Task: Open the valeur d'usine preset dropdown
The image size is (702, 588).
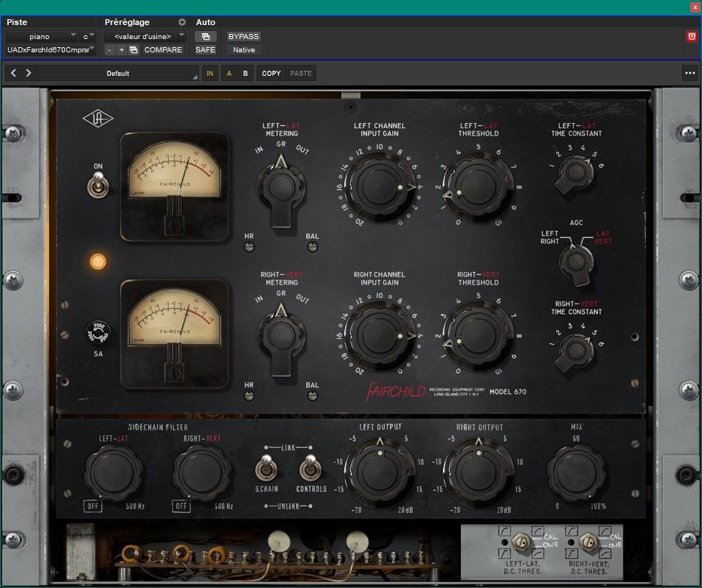Action: 144,36
